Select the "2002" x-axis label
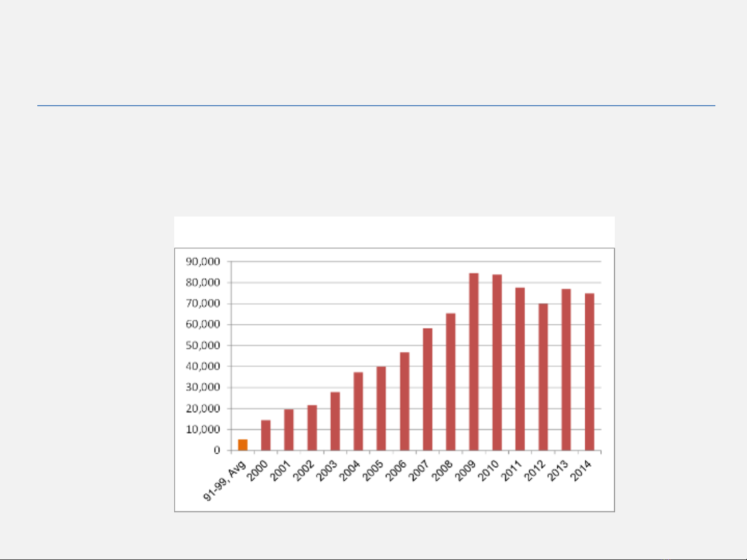The image size is (747, 560). pos(304,470)
